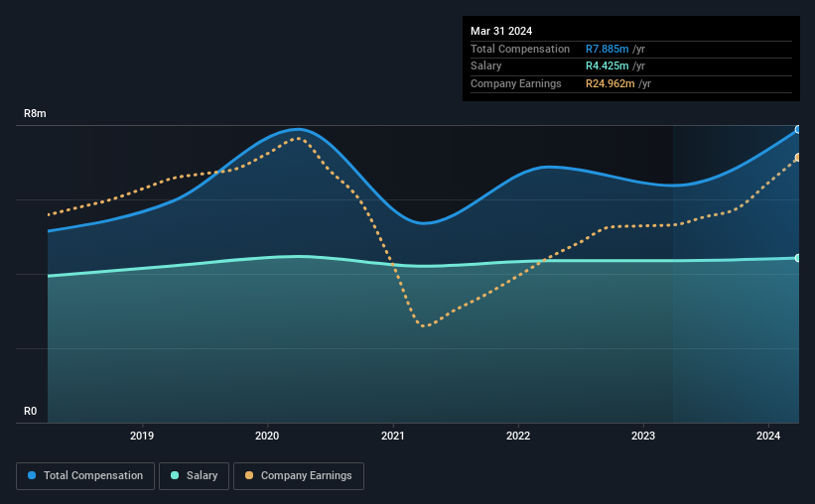This screenshot has width=815, height=504.
Task: Click the orange Company Earnings legend dot
Action: pyautogui.click(x=249, y=475)
